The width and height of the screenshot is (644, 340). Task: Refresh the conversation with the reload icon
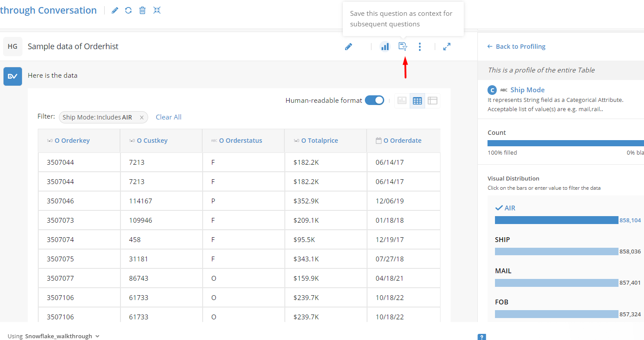pyautogui.click(x=128, y=11)
